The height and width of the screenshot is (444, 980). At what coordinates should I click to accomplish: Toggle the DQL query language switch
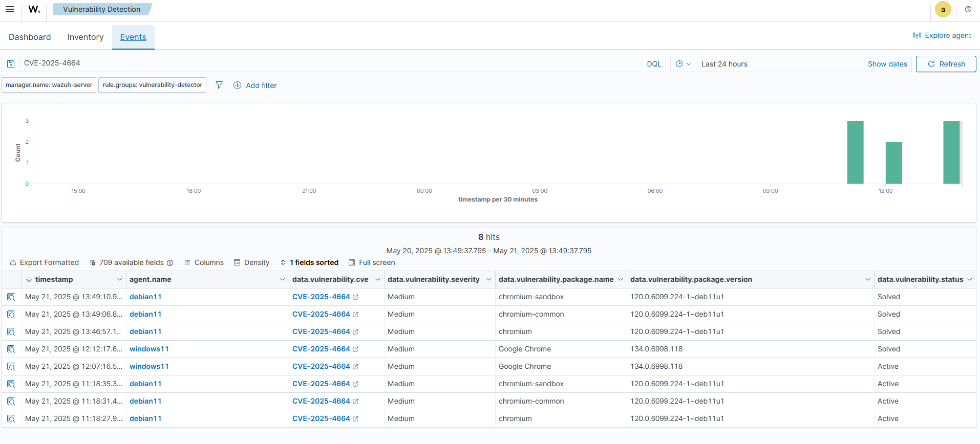click(x=654, y=64)
